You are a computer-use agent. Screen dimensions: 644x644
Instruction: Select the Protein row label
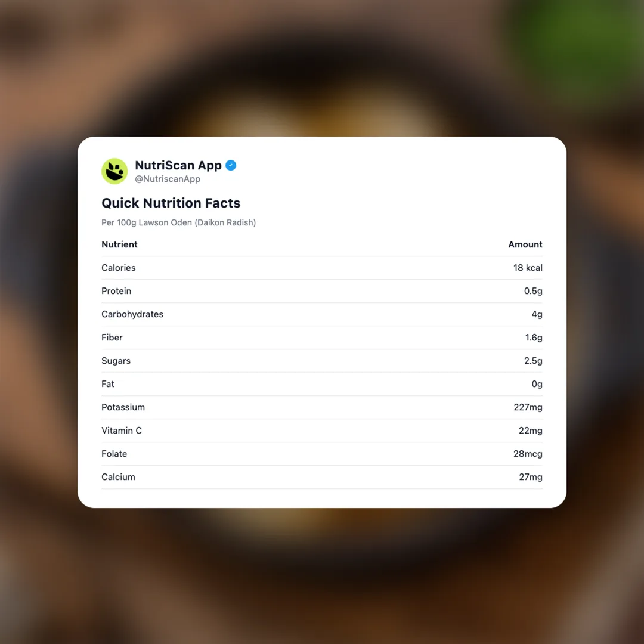(116, 291)
